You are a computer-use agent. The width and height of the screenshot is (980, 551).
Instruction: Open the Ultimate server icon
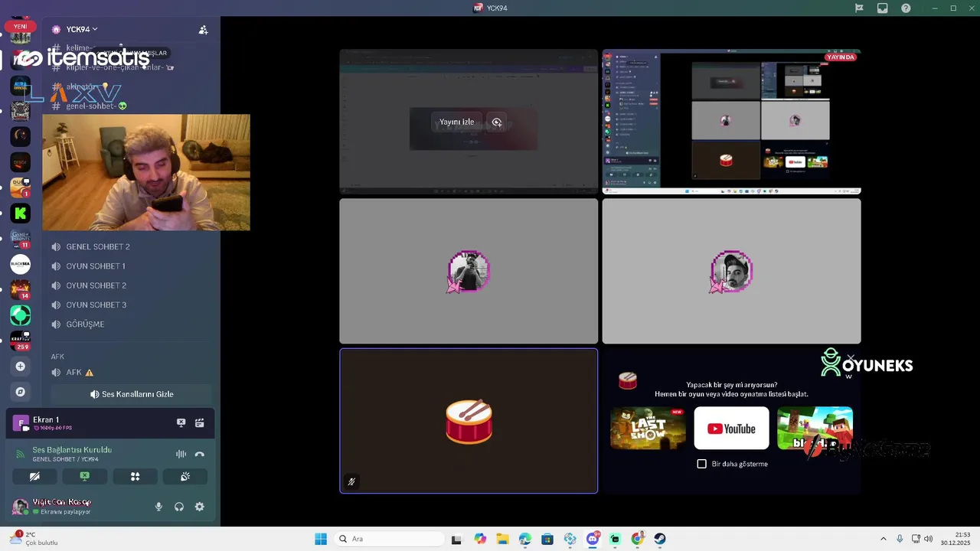tap(21, 111)
